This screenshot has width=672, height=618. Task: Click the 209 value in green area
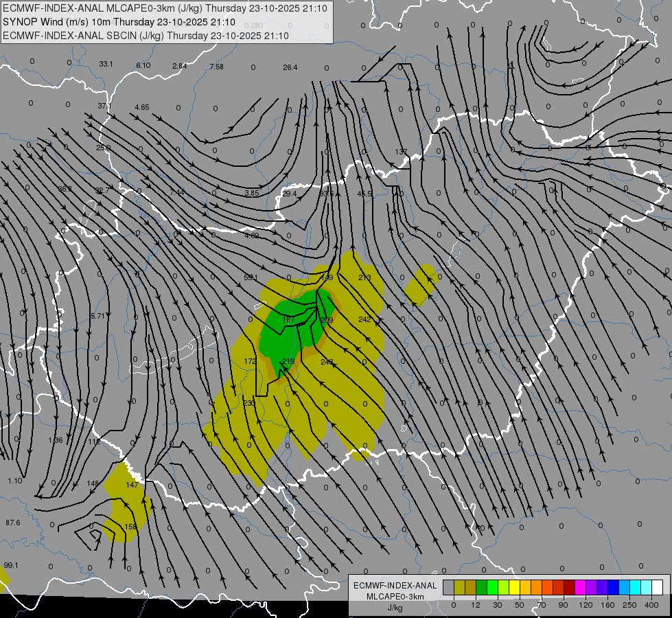[x=327, y=320]
